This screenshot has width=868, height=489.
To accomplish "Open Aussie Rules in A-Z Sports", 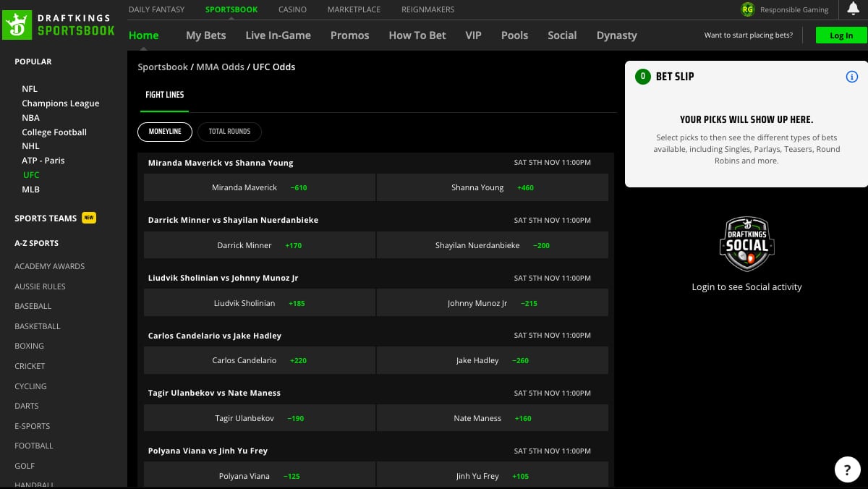I will [x=40, y=286].
